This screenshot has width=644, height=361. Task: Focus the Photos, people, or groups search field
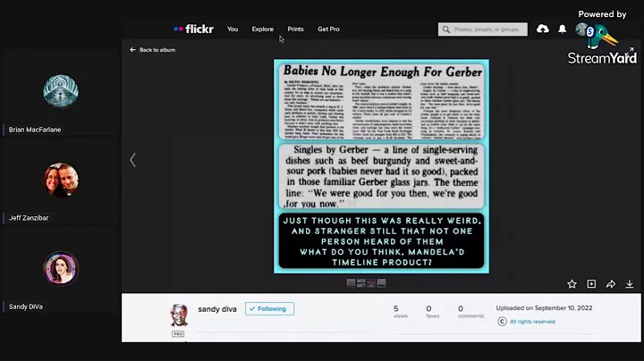click(483, 29)
